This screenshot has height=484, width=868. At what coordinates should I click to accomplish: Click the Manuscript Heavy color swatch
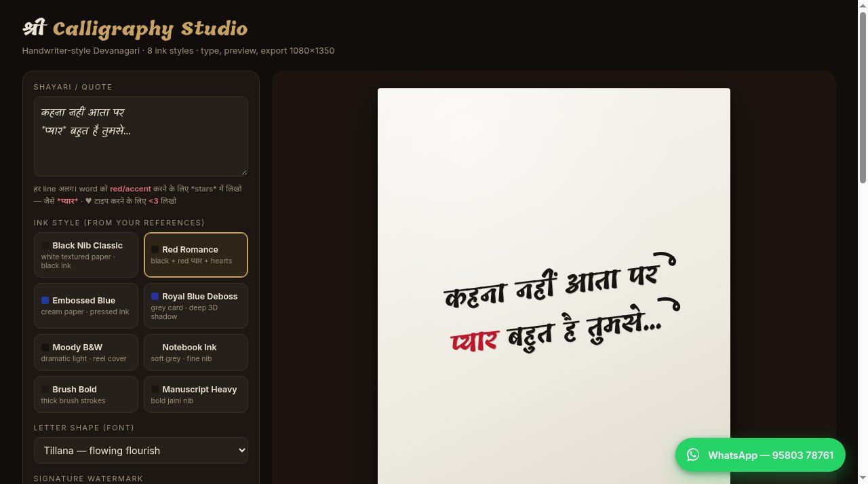pos(155,389)
